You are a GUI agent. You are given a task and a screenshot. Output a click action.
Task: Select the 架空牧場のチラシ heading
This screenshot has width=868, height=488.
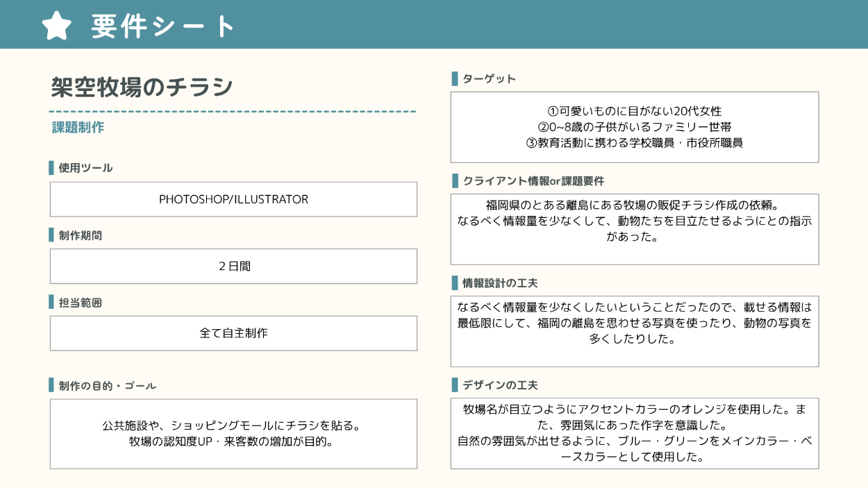click(x=142, y=87)
